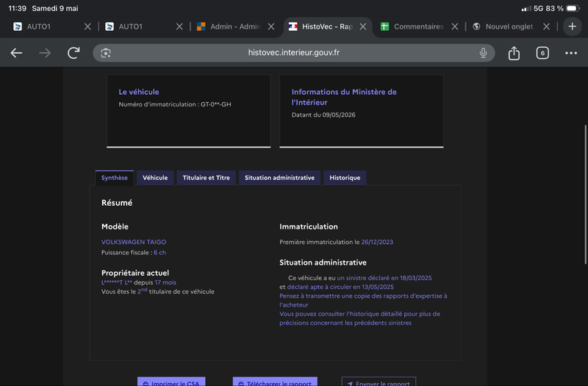Image resolution: width=588 pixels, height=386 pixels.
Task: Click the address bar URL field
Action: pyautogui.click(x=293, y=53)
